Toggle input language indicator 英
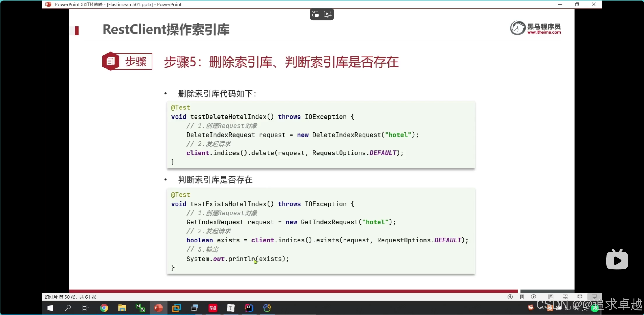 click(585, 308)
